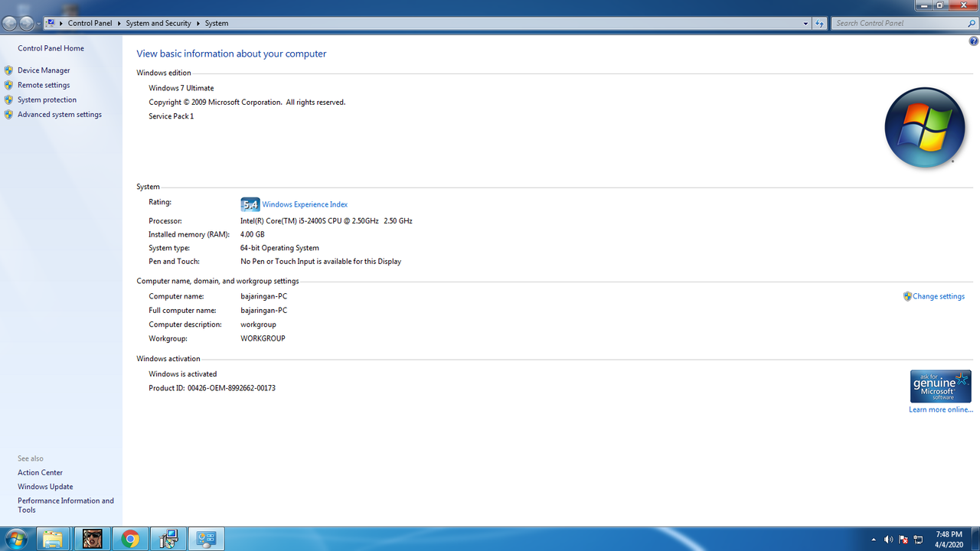This screenshot has width=980, height=551.
Task: Open the game icon on taskbar
Action: 92,539
